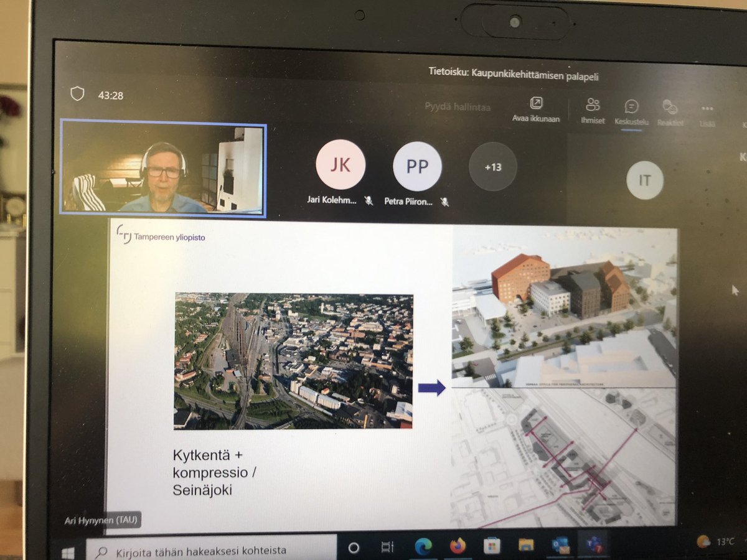Screen dimensions: 747x560
Task: Click the slide text Kytkentä + kompressio / Seinäjoki
Action: [x=215, y=472]
